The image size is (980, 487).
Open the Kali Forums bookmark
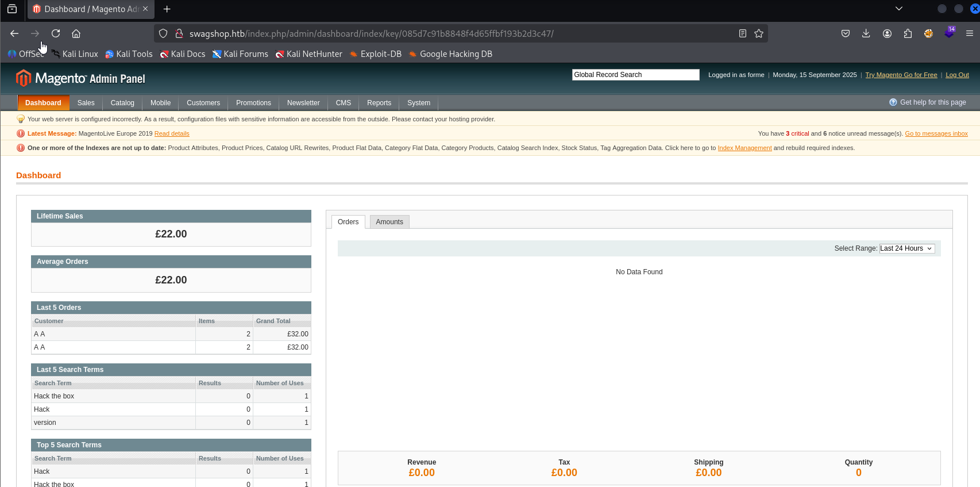(240, 54)
